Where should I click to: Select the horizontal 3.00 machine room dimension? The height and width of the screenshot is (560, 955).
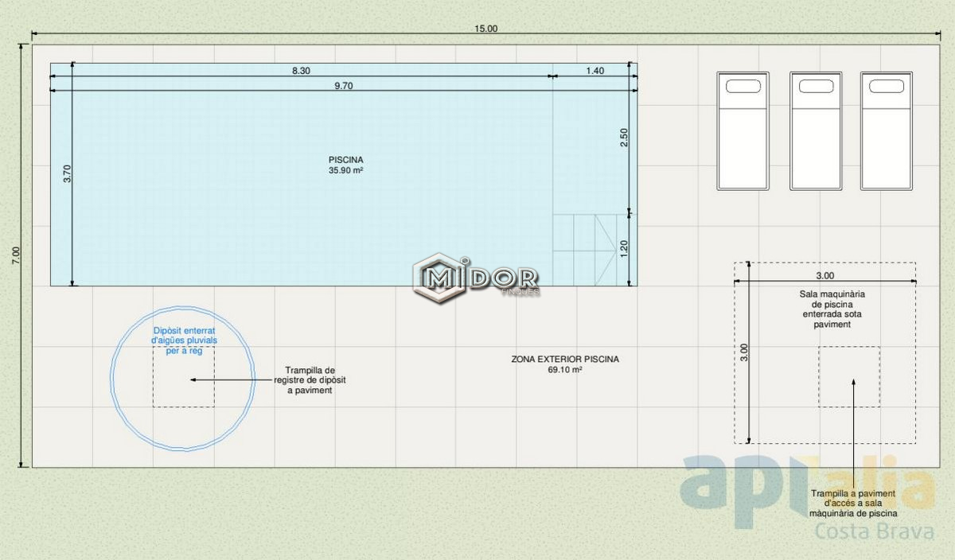(x=825, y=276)
